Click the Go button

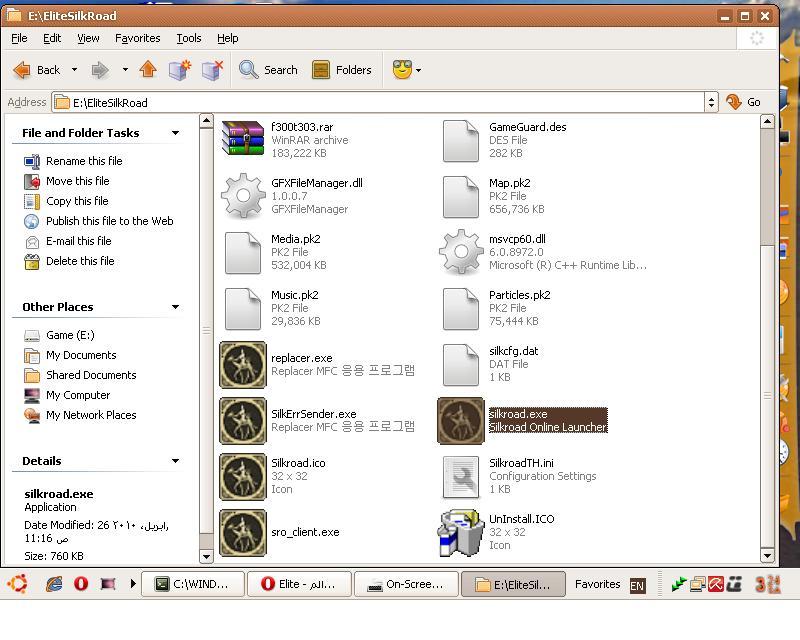point(743,102)
